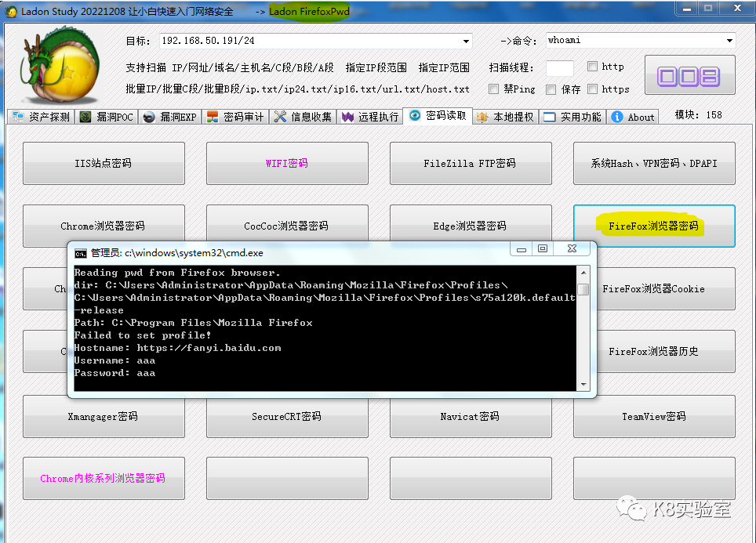Click the FireFox浏览器Cookie button

click(x=666, y=288)
